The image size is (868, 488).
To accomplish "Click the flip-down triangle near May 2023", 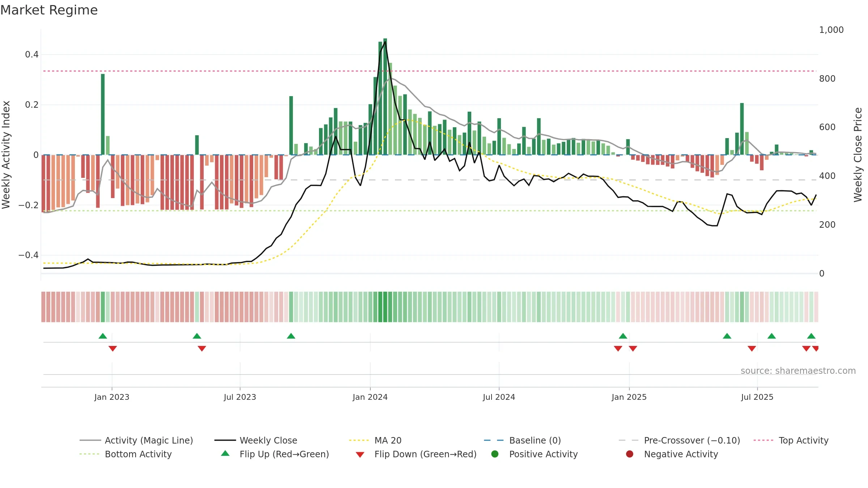I will coord(202,348).
